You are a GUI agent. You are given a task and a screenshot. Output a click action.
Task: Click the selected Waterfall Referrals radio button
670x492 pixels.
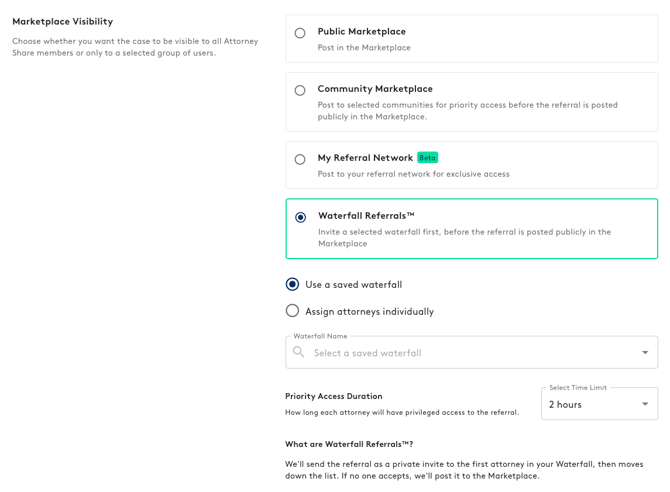click(300, 217)
